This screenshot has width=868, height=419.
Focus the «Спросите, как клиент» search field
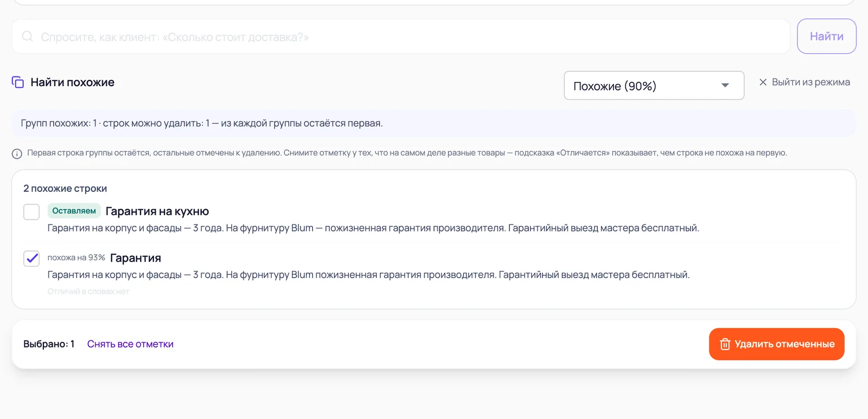400,36
